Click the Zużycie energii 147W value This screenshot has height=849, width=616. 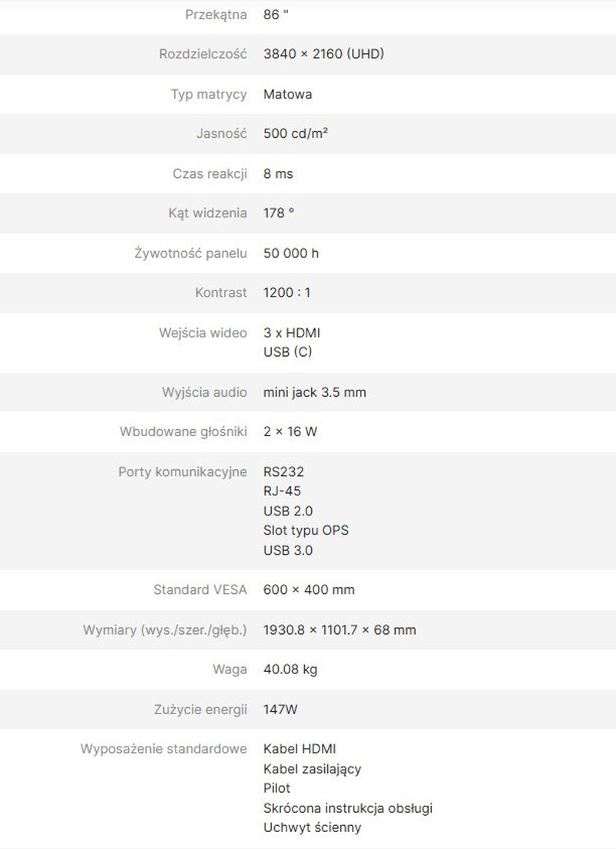(x=280, y=710)
